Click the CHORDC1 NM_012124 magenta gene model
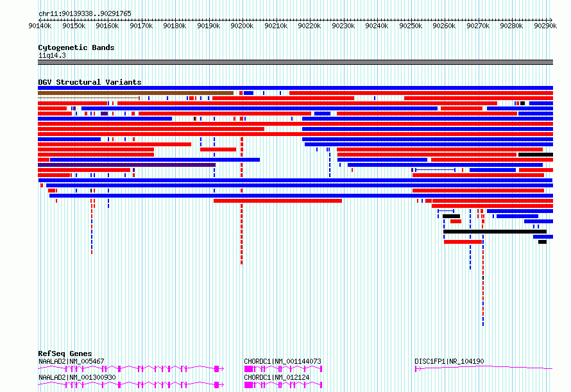Viewport: 571px width, 392px height. 284,385
